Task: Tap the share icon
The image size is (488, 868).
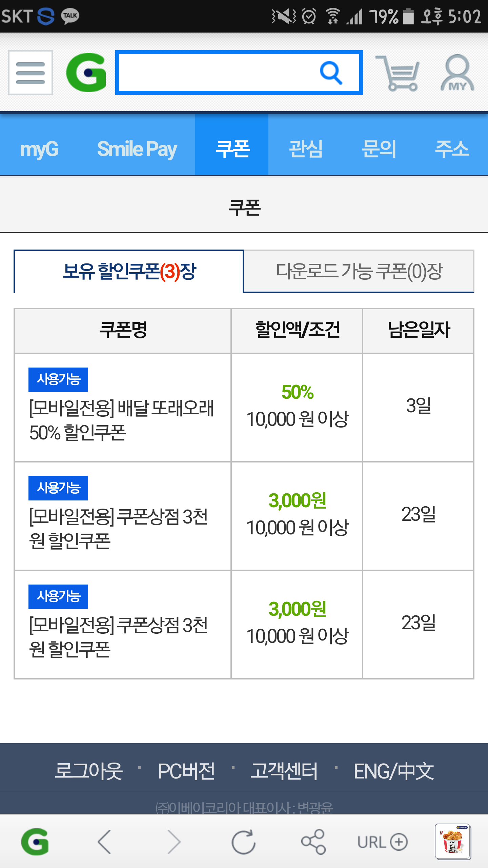Action: coord(313,842)
